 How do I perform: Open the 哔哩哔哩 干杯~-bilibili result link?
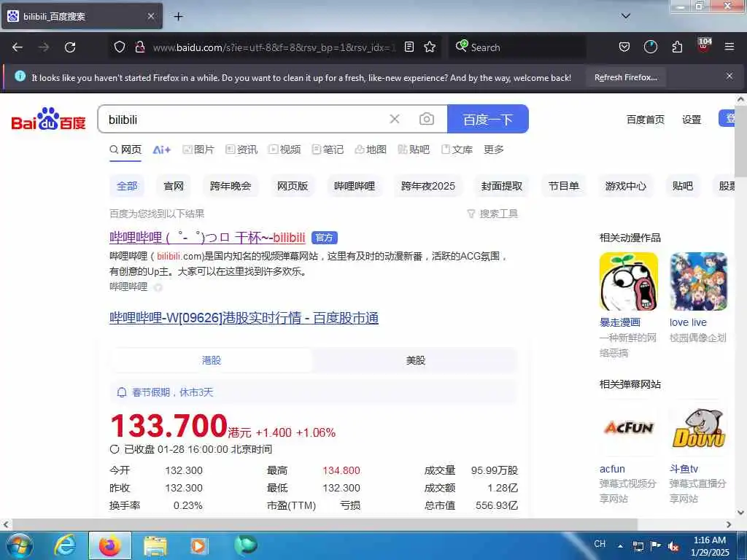pos(207,237)
